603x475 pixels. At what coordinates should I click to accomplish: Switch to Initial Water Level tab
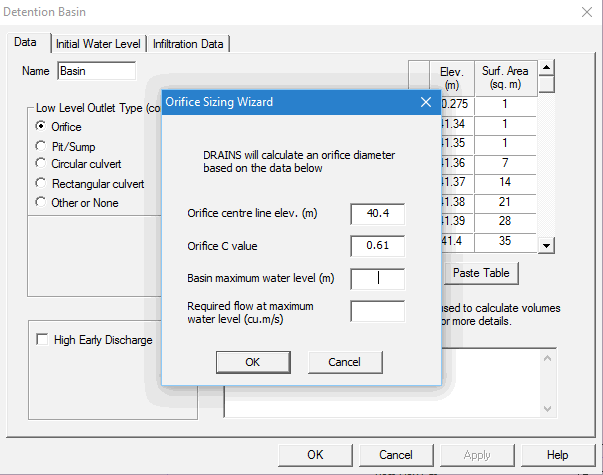[97, 44]
